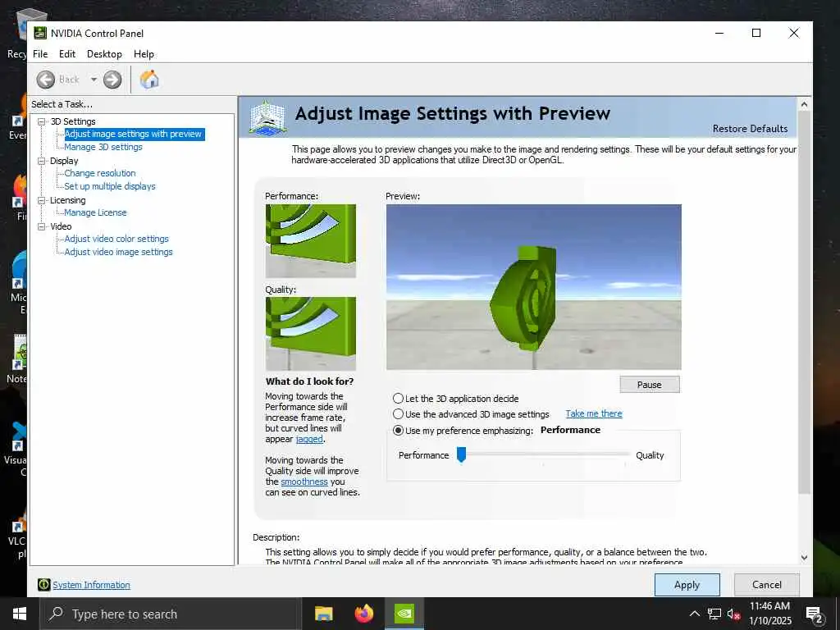The height and width of the screenshot is (630, 840).
Task: Click the network tray icon
Action: pyautogui.click(x=714, y=614)
